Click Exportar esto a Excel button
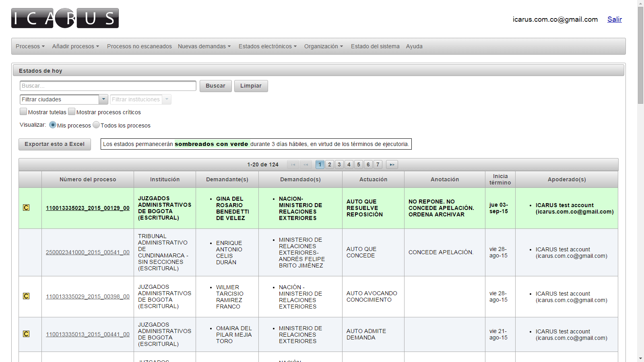This screenshot has width=644, height=362. [55, 144]
